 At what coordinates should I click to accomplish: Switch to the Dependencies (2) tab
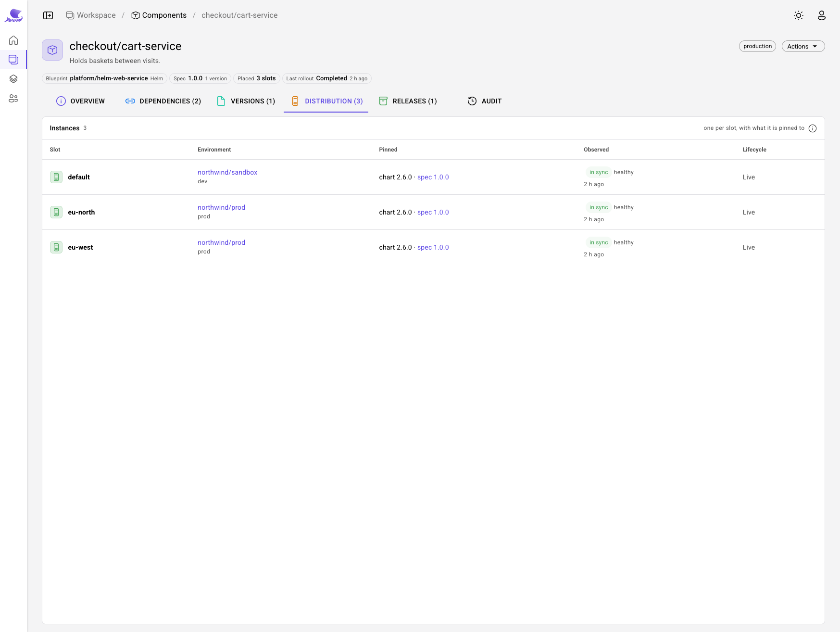163,101
